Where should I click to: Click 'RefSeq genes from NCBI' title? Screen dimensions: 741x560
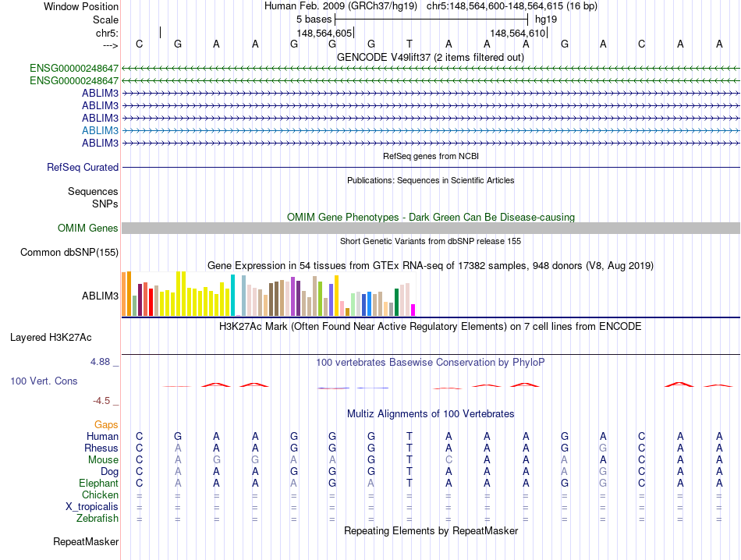tap(431, 156)
